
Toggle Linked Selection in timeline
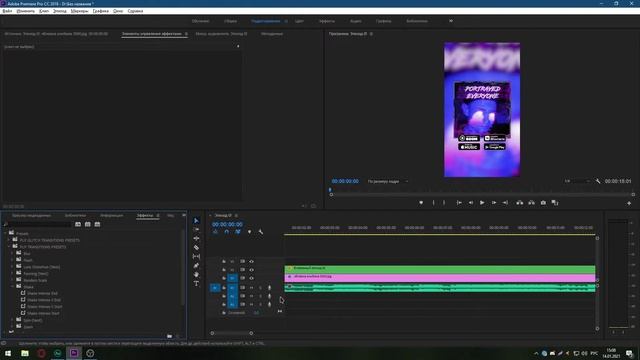click(x=238, y=232)
